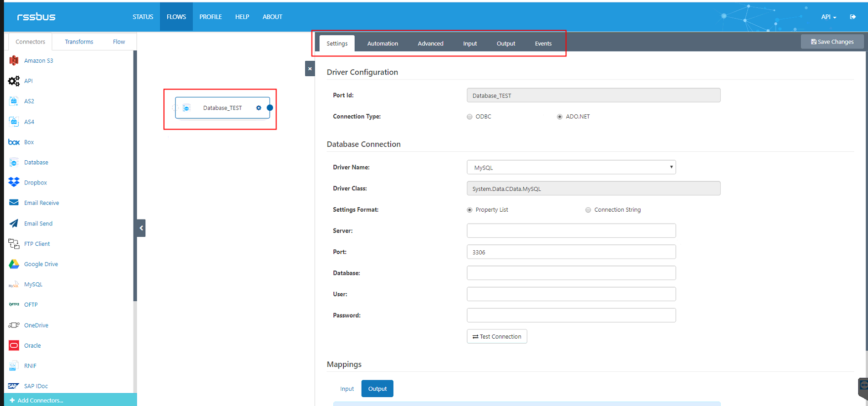Click the SAP IDoc connector icon
Screen dimensions: 868x406
(x=14, y=386)
